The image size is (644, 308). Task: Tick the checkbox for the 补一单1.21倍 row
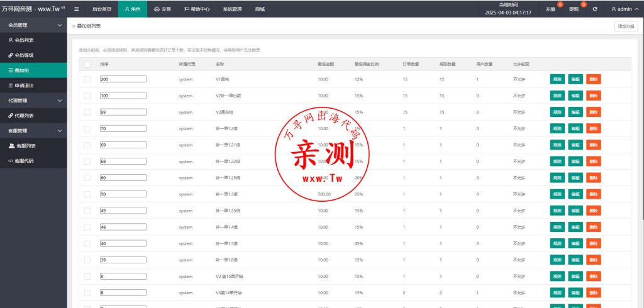tap(87, 145)
